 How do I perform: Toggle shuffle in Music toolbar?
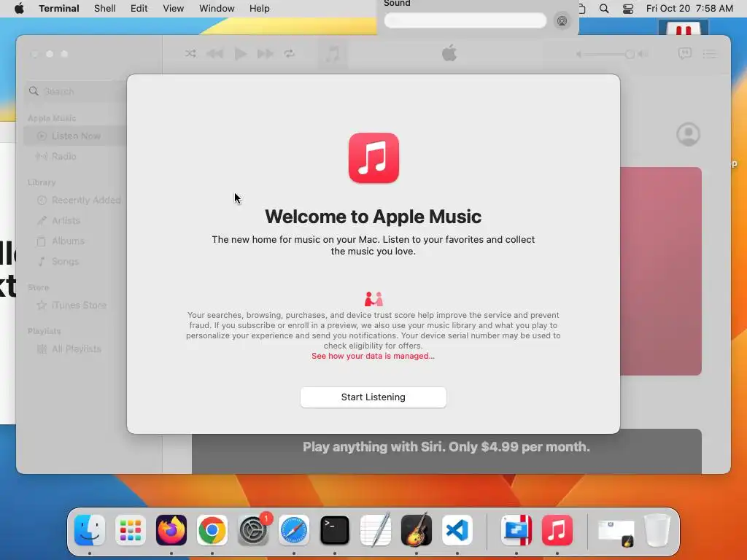tap(190, 54)
